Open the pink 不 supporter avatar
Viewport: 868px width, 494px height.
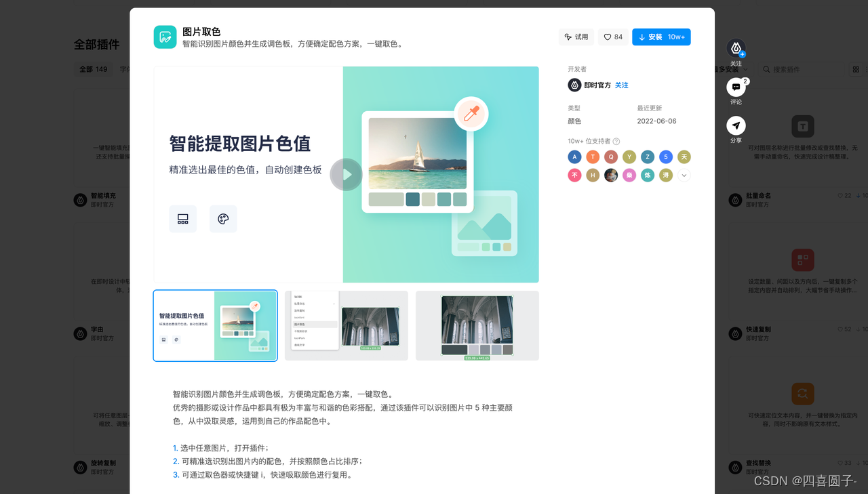[574, 175]
